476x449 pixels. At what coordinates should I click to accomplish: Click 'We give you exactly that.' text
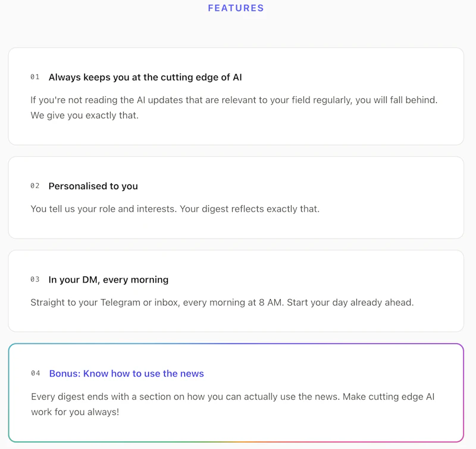(84, 115)
